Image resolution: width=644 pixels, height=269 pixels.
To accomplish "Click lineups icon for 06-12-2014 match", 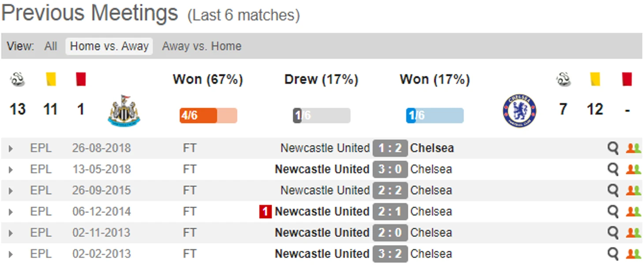I will [633, 212].
